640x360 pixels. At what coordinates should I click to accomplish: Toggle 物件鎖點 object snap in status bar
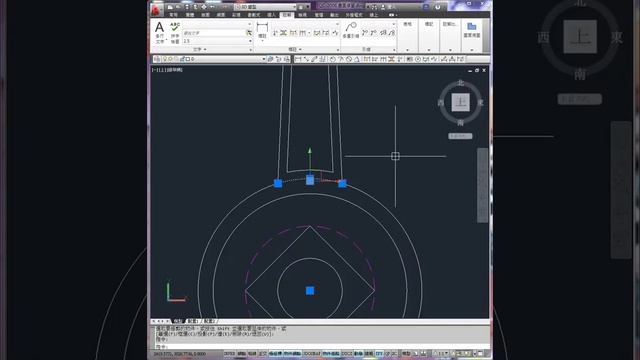[x=293, y=353]
